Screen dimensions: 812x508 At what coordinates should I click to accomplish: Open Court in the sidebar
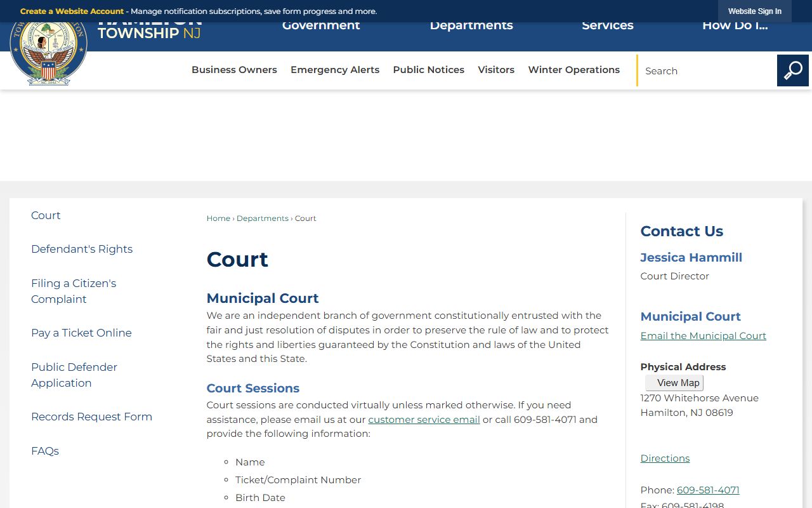pos(46,215)
